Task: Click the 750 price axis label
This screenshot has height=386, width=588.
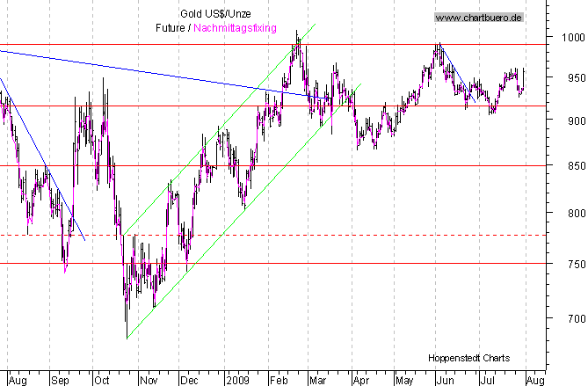Action: tap(577, 264)
